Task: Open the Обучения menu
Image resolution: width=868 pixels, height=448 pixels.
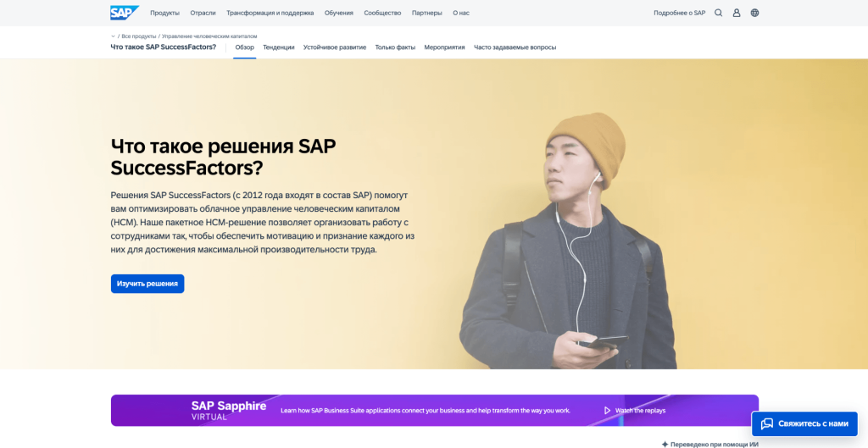Action: click(x=339, y=13)
